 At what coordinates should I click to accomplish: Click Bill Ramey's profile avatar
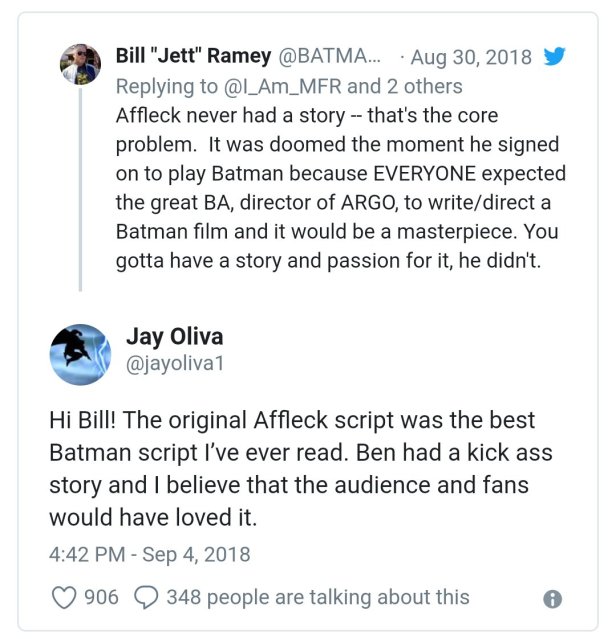(80, 64)
